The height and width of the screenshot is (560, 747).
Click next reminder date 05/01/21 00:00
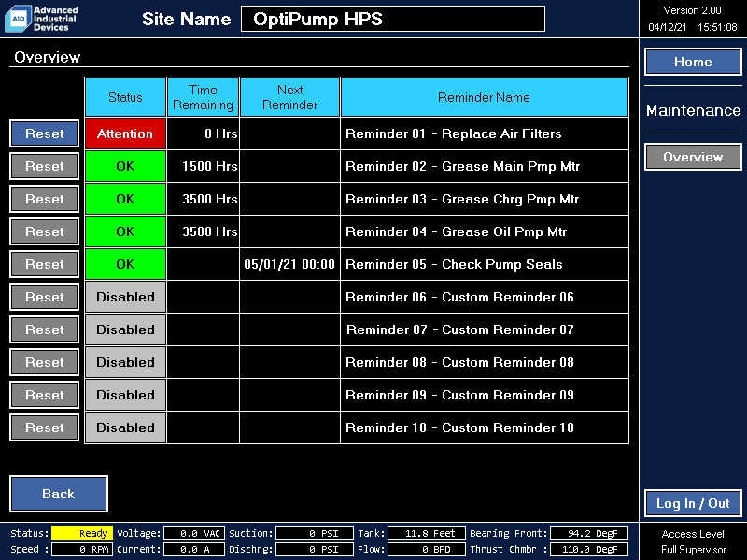pyautogui.click(x=289, y=264)
